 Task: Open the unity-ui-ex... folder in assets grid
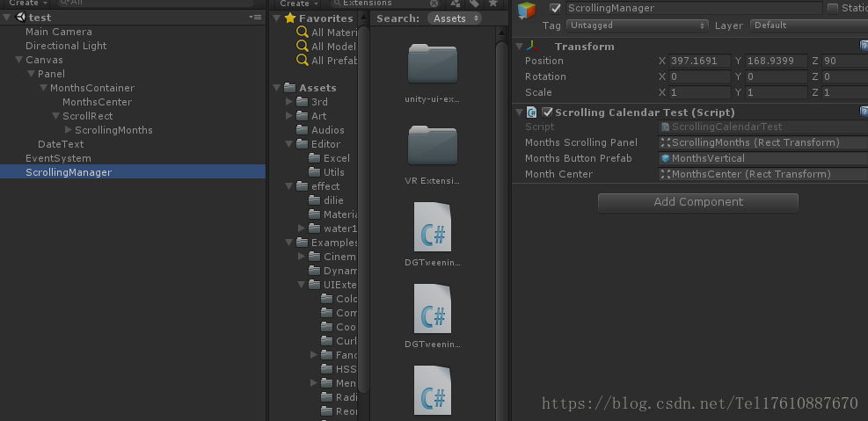click(433, 64)
